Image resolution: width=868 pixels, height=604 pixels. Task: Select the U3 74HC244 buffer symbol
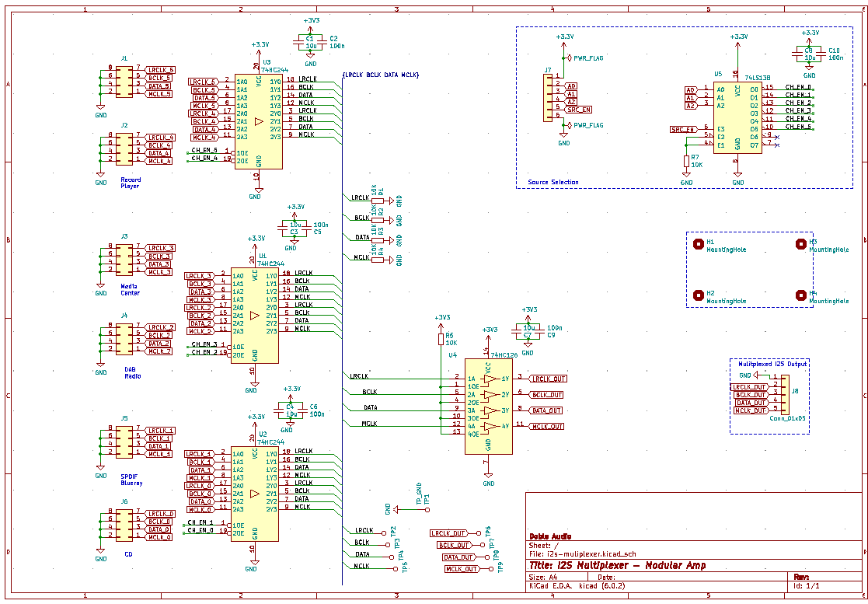coord(259,121)
